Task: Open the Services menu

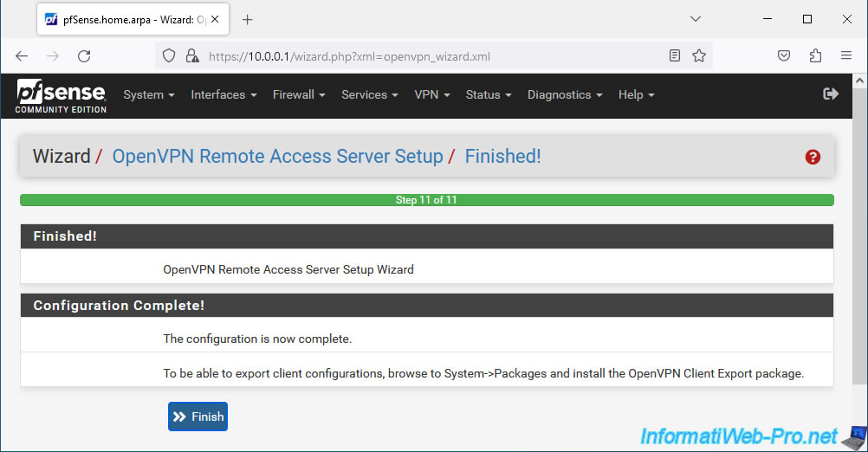Action: tap(370, 94)
